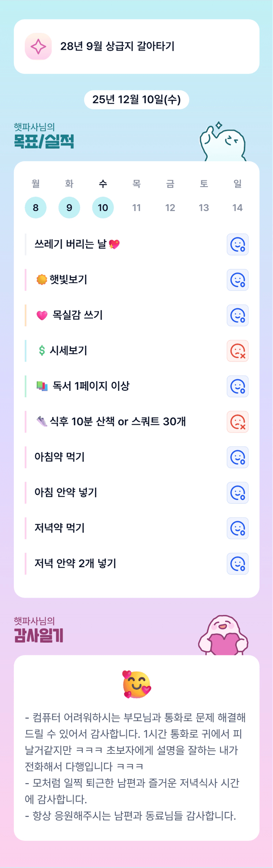Select Tuesday the 9th in week calendar
The height and width of the screenshot is (868, 273).
click(x=69, y=208)
